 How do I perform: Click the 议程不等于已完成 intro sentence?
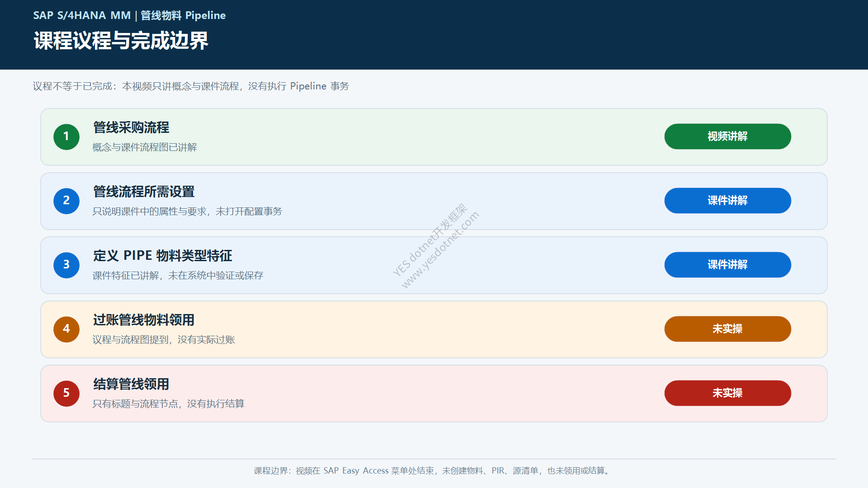click(191, 86)
